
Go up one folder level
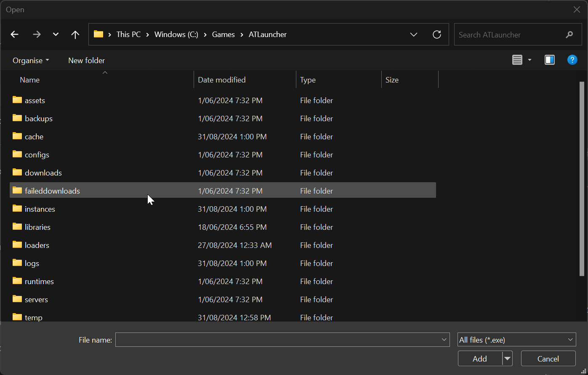click(x=75, y=35)
